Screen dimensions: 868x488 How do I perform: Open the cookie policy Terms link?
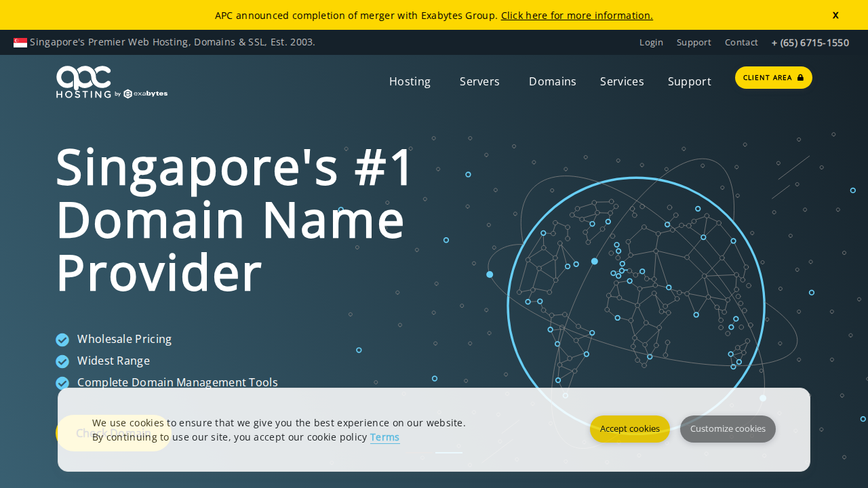pos(384,437)
